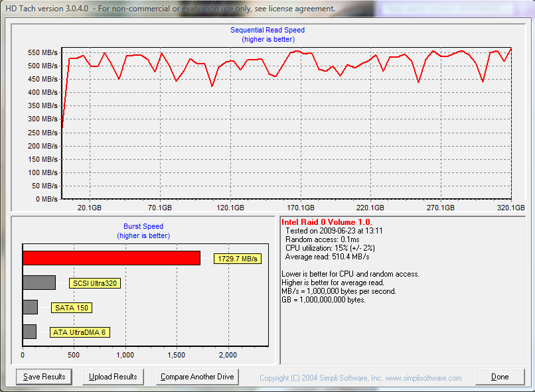535x392 pixels.
Task: Select the 1729.7 MB/s burst label
Action: [236, 259]
